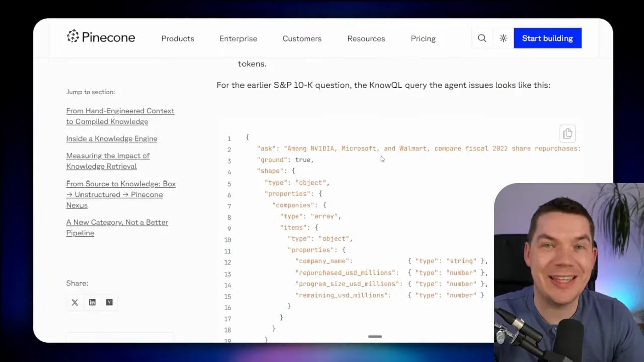Click the code block horizontal scrollbar thumb
This screenshot has width=644, height=362.
coord(375,336)
